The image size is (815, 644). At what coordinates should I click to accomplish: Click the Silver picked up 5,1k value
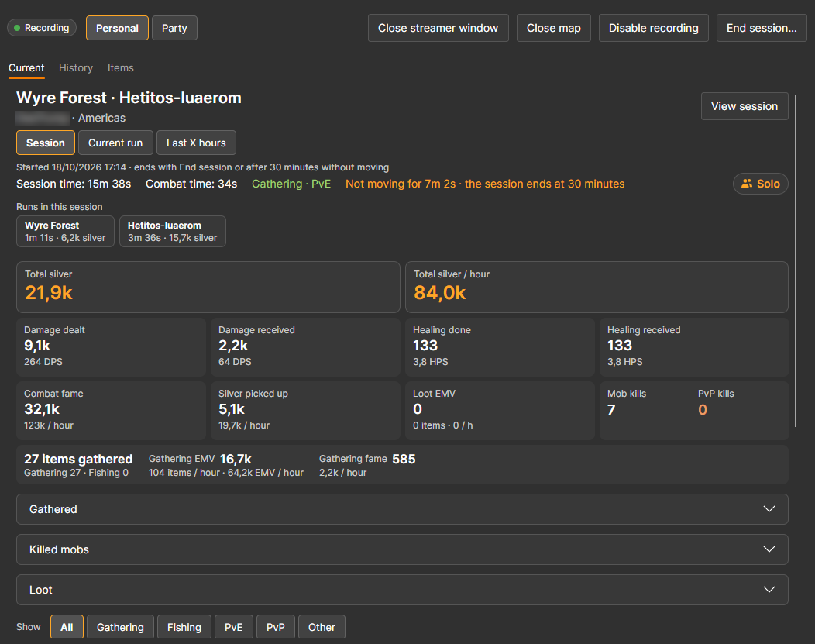(232, 409)
